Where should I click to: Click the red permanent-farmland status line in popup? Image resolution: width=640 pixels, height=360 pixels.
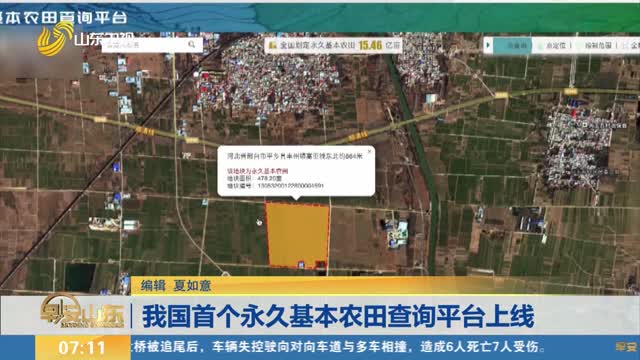[257, 171]
